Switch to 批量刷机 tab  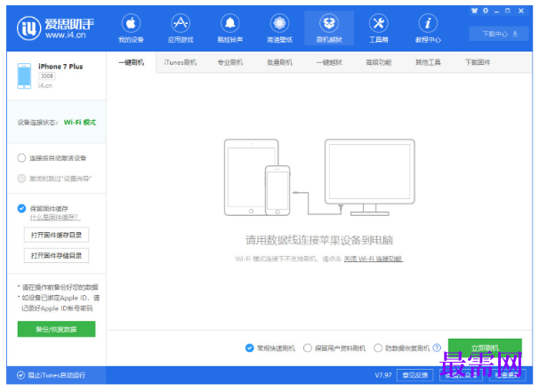click(279, 62)
